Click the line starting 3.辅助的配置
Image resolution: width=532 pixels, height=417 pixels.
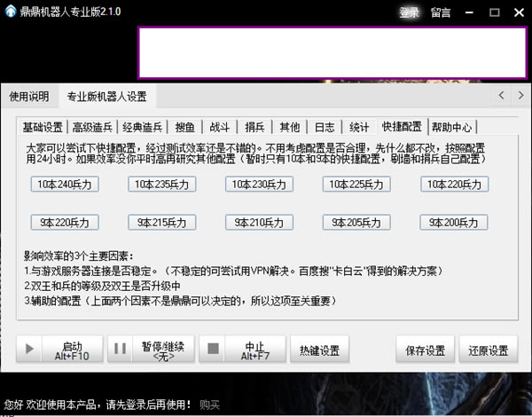click(181, 301)
